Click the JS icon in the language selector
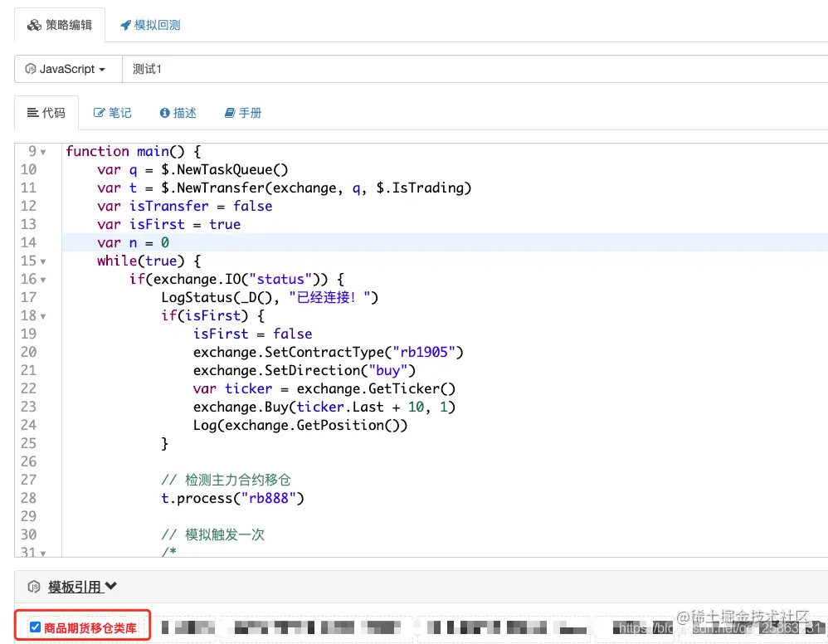The height and width of the screenshot is (644, 828). click(x=31, y=69)
